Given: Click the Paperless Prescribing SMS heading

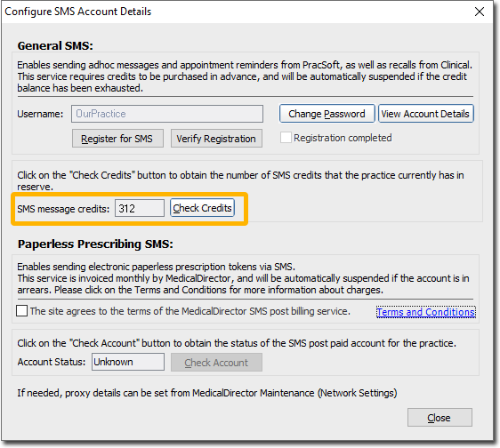Looking at the screenshot, I should pos(95,244).
